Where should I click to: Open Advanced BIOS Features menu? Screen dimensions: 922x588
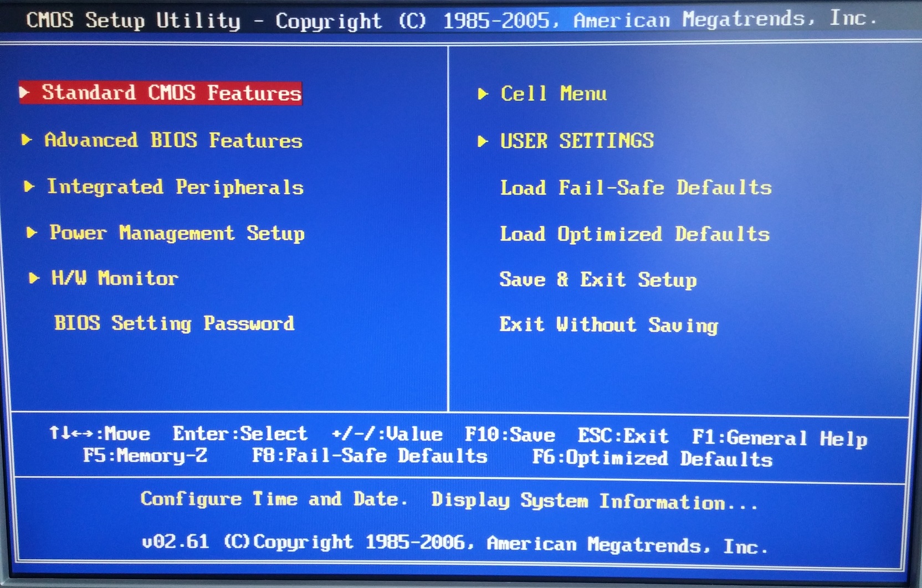pyautogui.click(x=173, y=140)
